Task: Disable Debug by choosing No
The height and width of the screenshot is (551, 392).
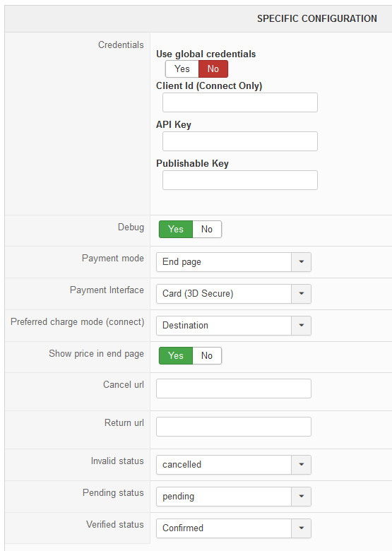Action: [x=207, y=229]
